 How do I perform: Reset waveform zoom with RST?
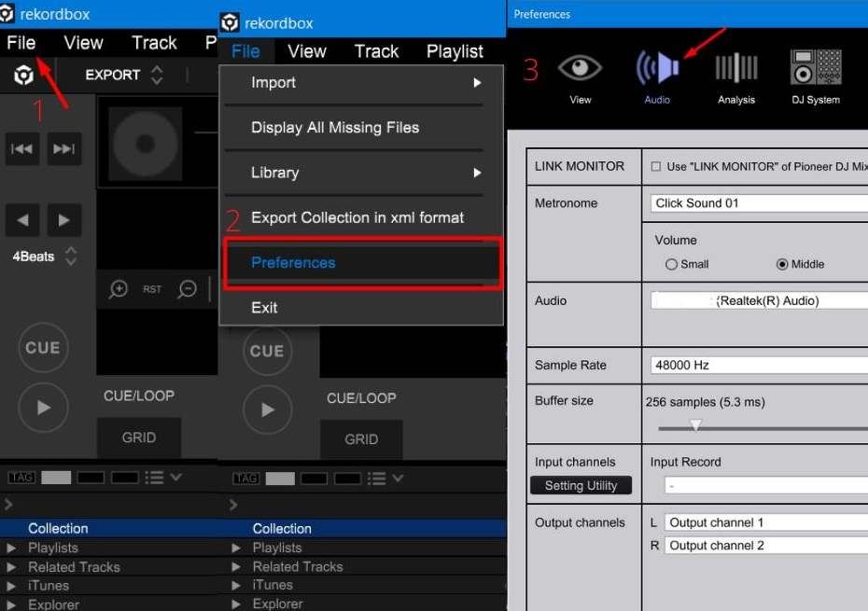(x=152, y=289)
